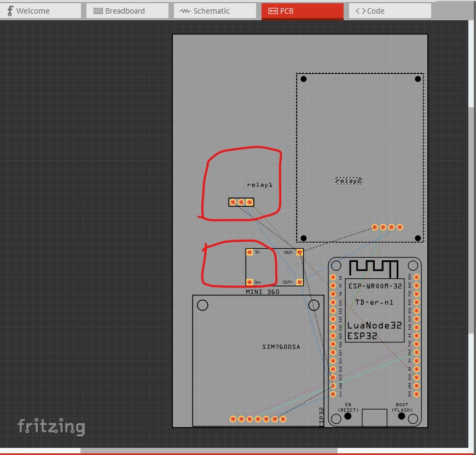Image resolution: width=476 pixels, height=455 pixels.
Task: Click the ESP32 D35 pin pad
Action: tap(333, 311)
